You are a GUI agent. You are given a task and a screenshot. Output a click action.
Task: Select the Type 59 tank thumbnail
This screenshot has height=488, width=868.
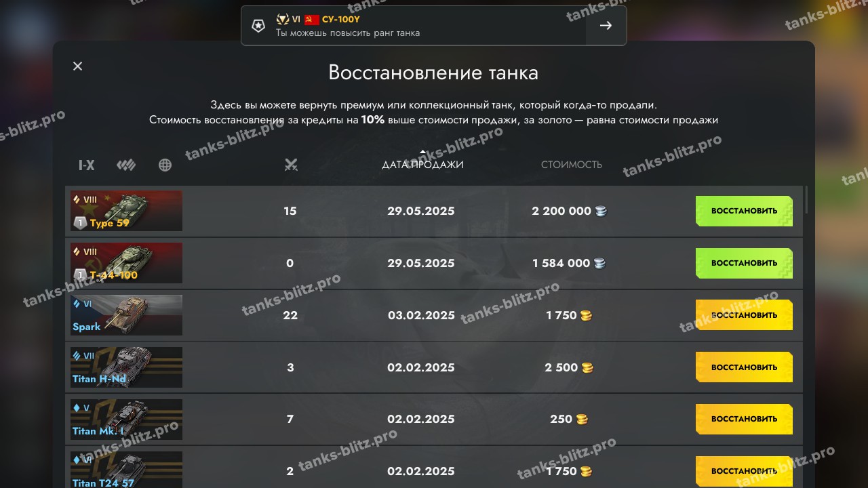tap(126, 211)
